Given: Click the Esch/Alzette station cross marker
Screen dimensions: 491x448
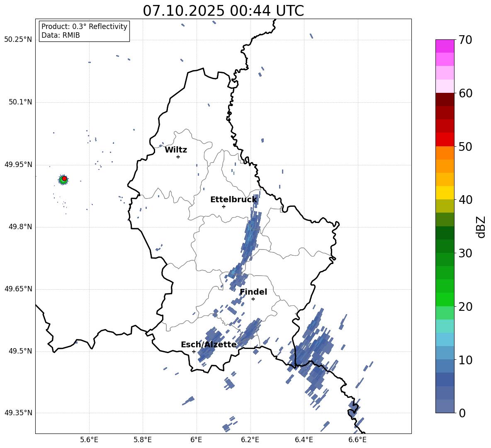Looking at the screenshot, I should (194, 351).
